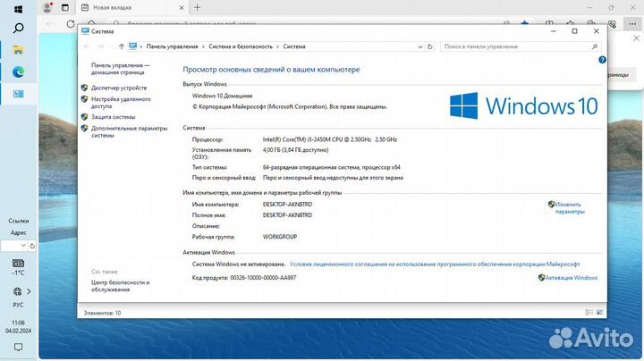Open the Windows Start menu
The width and height of the screenshot is (644, 361).
(18, 9)
